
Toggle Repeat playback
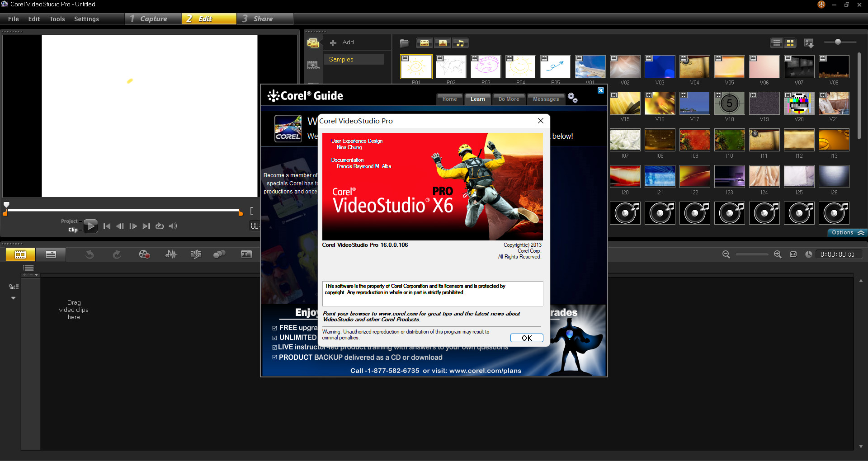coord(160,226)
